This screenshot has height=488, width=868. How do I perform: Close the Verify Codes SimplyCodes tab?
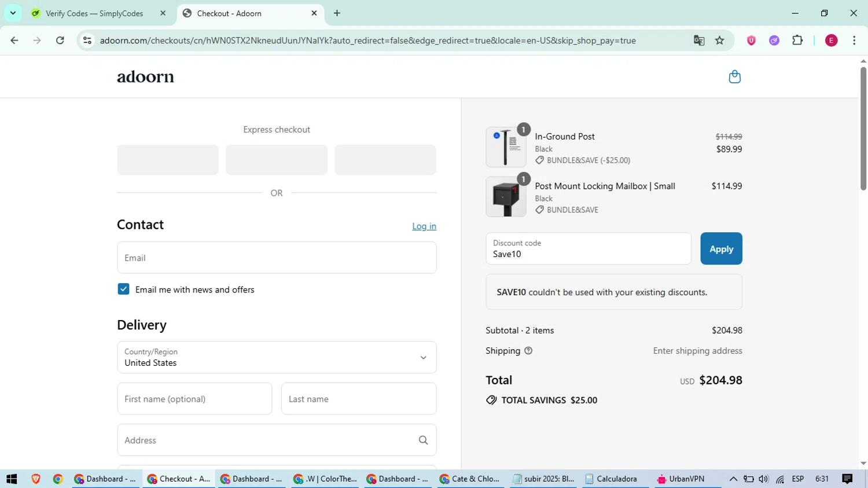pyautogui.click(x=163, y=13)
